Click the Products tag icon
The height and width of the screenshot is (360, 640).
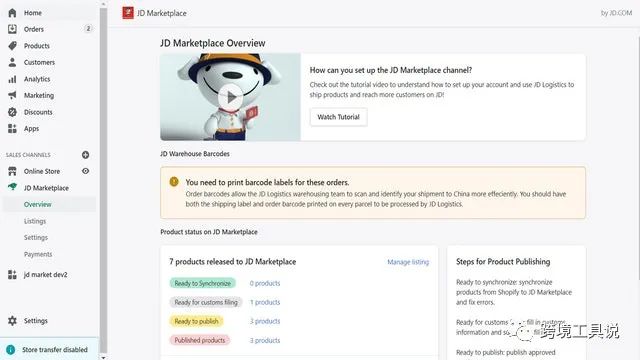pyautogui.click(x=12, y=46)
